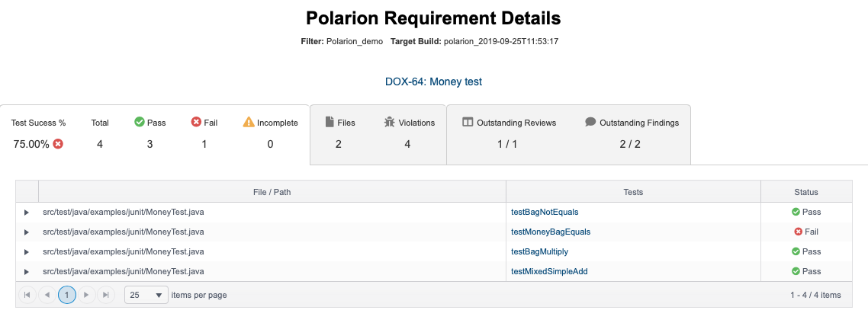Open the DOX-64: Money test link
The height and width of the screenshot is (323, 868).
coord(433,82)
